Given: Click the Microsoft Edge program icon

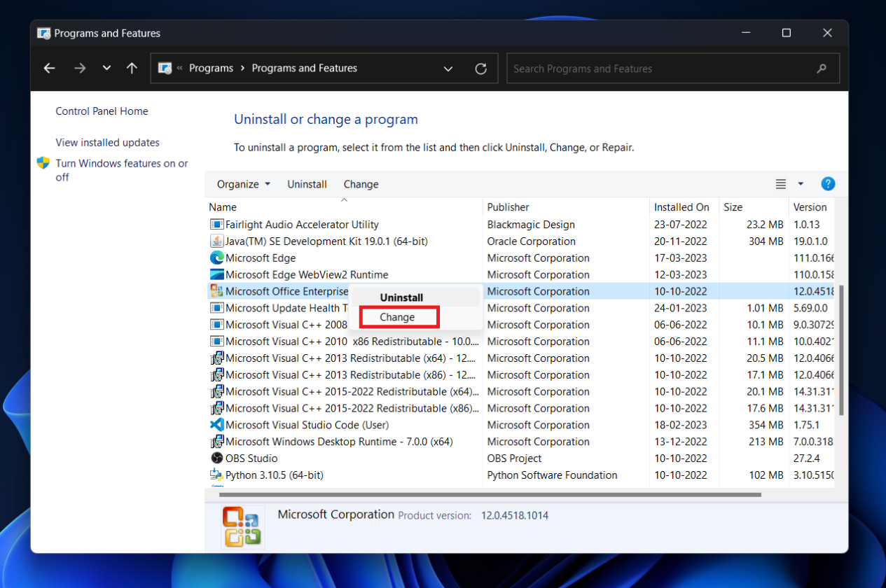Looking at the screenshot, I should [216, 258].
